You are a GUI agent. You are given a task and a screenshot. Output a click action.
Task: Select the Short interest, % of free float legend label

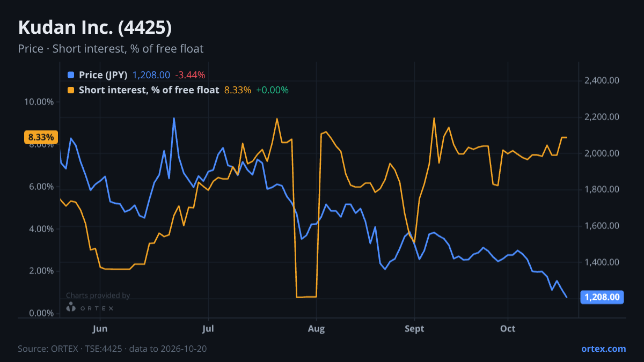(x=149, y=90)
